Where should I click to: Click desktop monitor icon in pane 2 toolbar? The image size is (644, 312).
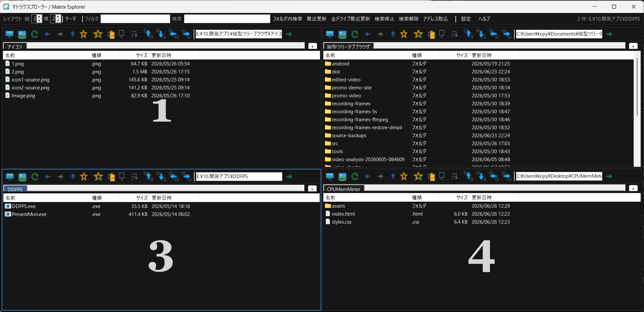pos(330,34)
